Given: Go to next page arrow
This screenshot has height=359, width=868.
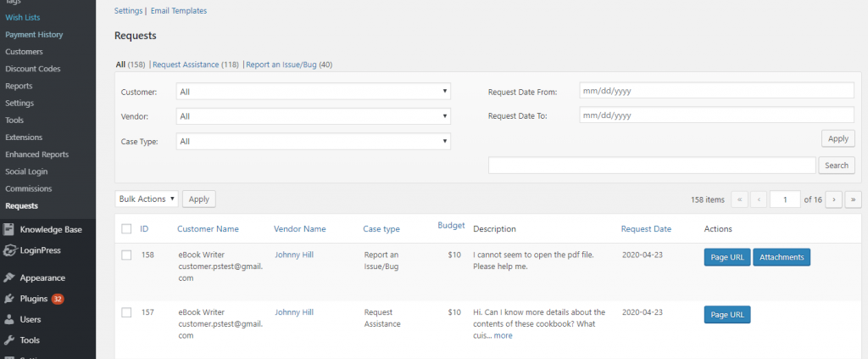Looking at the screenshot, I should [834, 199].
